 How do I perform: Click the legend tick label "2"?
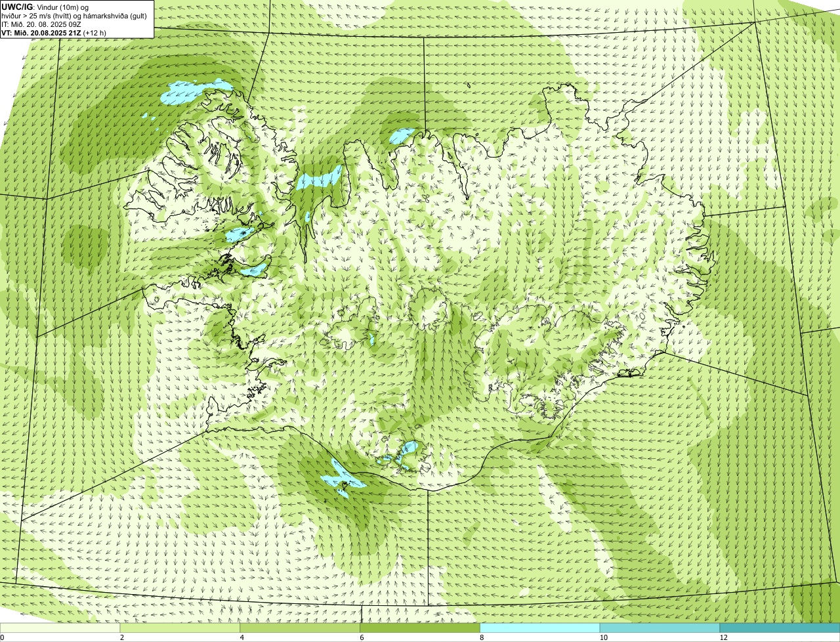(x=122, y=637)
